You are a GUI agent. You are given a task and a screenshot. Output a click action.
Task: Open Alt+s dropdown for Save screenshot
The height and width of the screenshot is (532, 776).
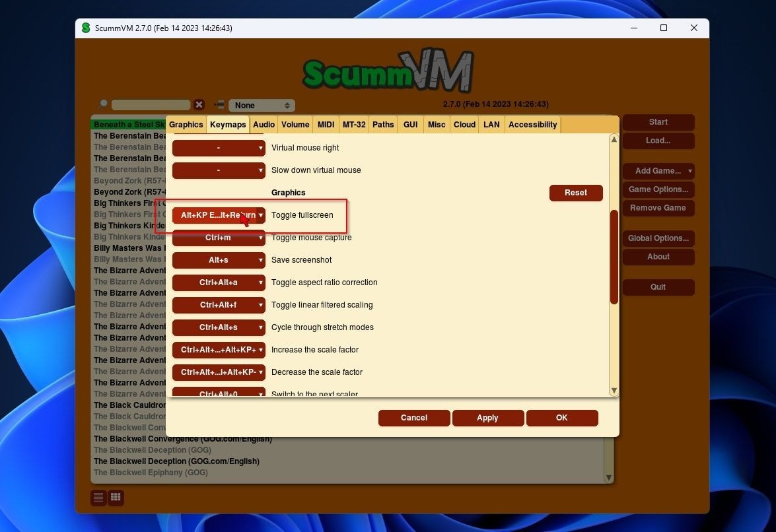click(x=219, y=260)
